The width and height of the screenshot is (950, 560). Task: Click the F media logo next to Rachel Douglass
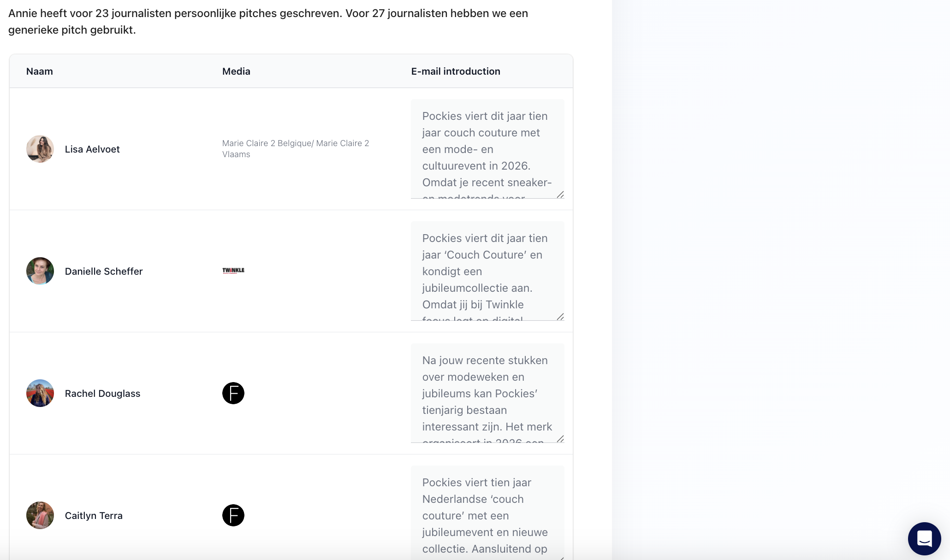233,393
